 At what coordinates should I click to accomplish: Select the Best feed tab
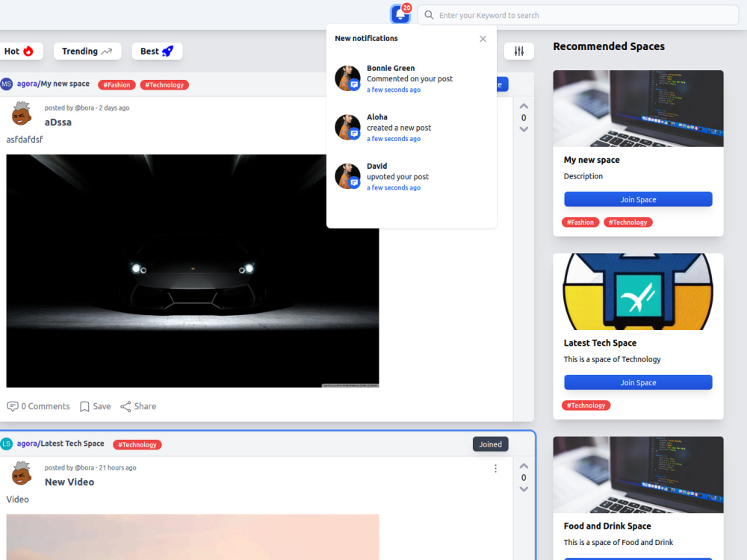157,52
